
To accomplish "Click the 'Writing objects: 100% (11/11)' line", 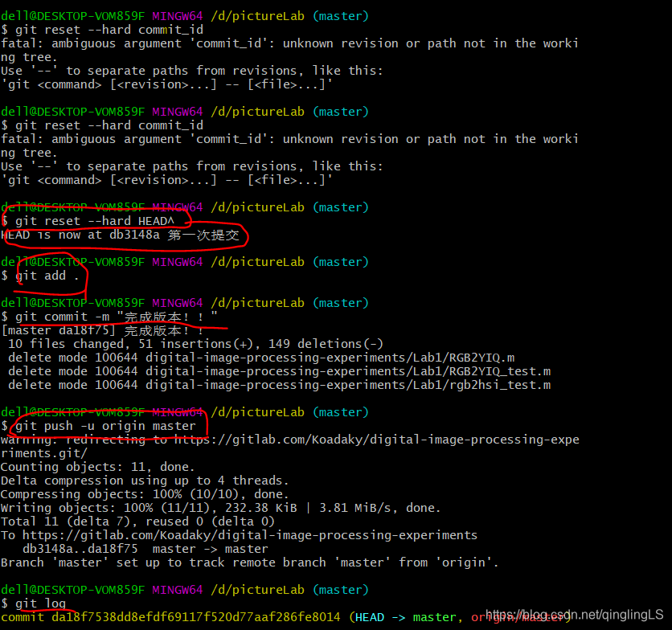I will click(x=221, y=508).
